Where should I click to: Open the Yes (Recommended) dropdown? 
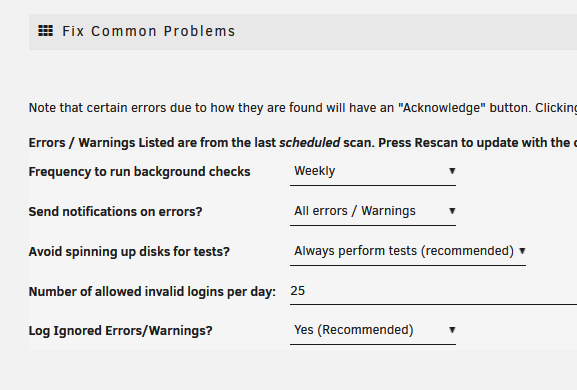[373, 330]
